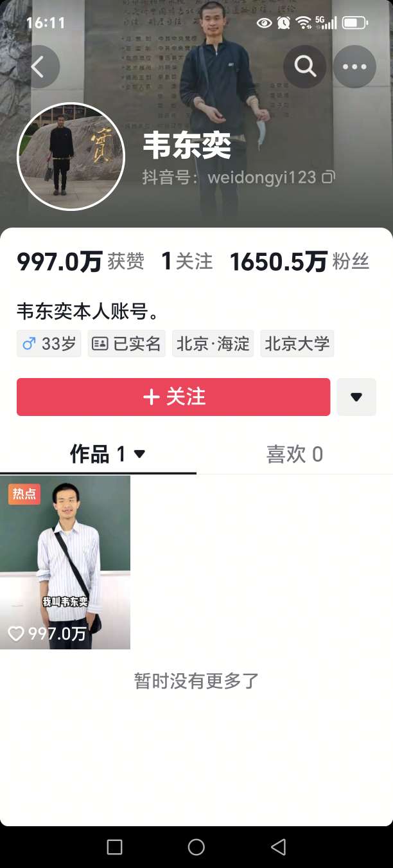
Task: Open the 1 关注 following list
Action: pos(187,261)
